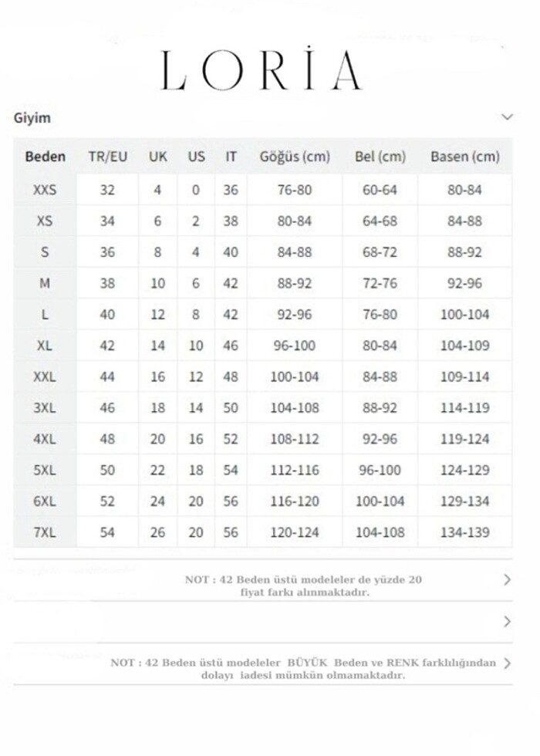Select the XL size row label
The image size is (540, 756).
click(x=45, y=346)
